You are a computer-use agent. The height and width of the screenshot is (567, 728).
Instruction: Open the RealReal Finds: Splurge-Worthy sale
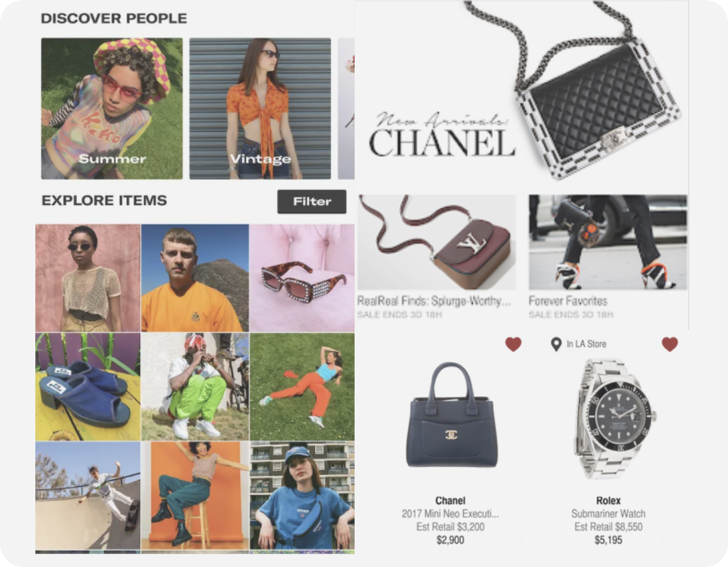(436, 258)
